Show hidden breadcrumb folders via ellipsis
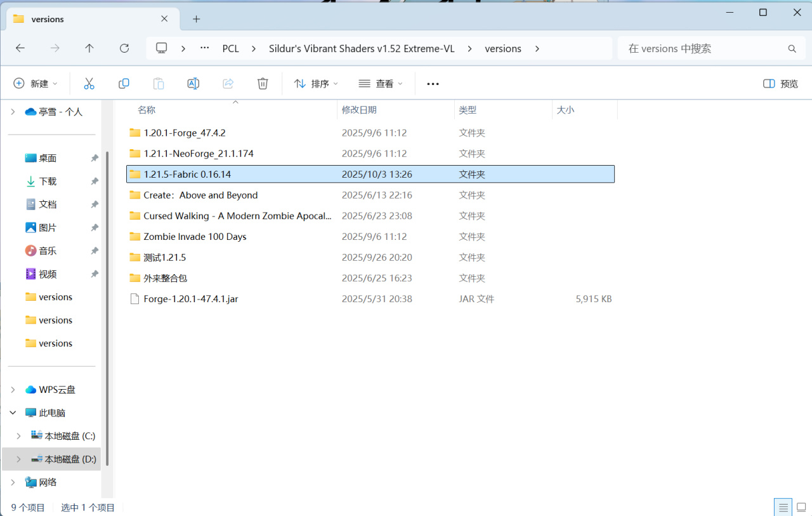Screen dimensions: 812x516 coord(204,48)
